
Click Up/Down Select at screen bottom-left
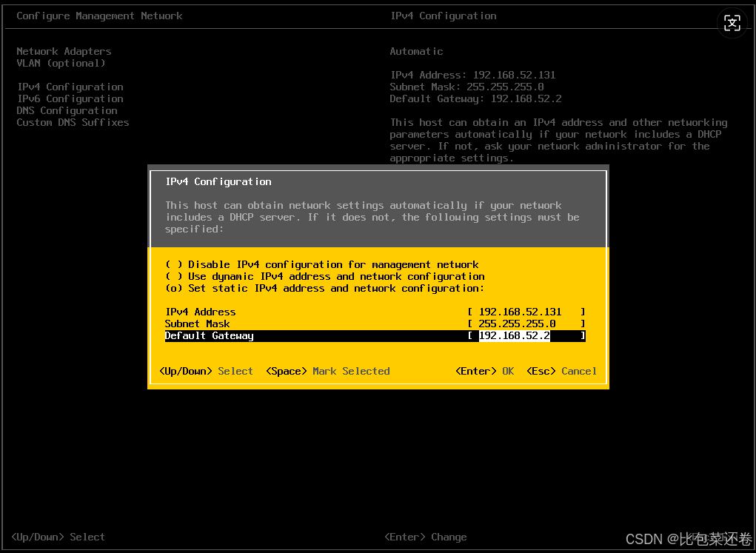(x=58, y=537)
